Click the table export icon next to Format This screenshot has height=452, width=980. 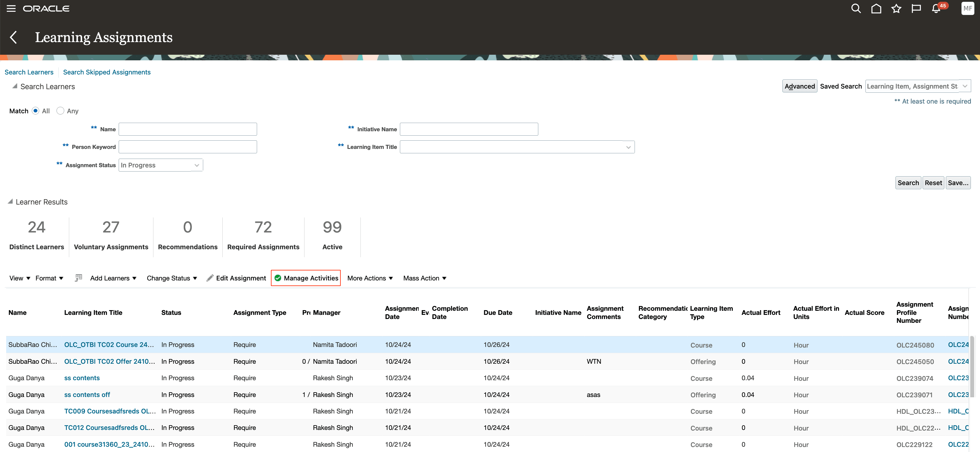[x=78, y=278]
